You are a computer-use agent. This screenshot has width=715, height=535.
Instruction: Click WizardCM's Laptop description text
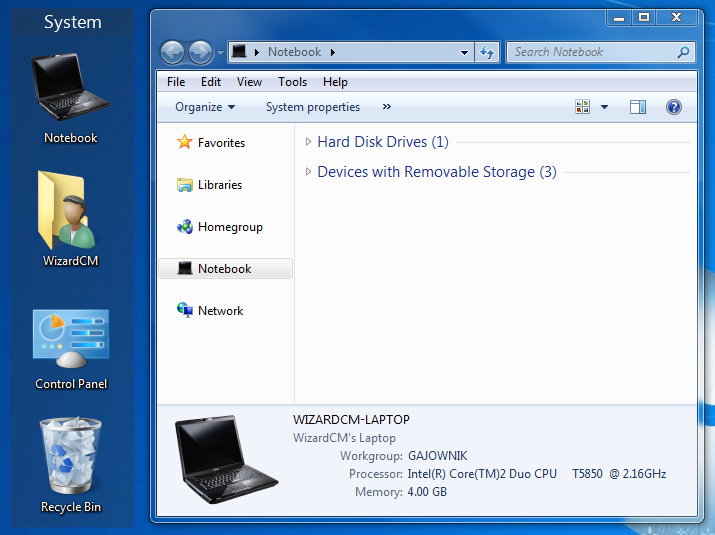pos(344,438)
